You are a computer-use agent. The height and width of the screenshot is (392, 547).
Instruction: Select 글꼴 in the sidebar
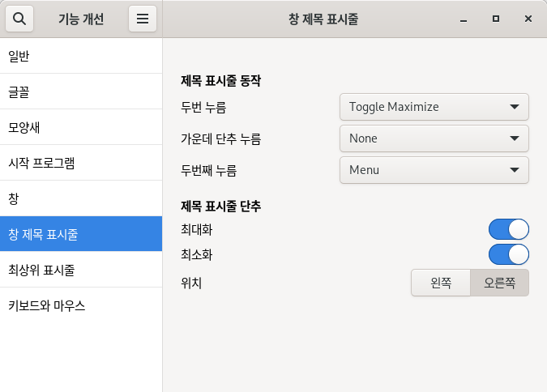point(81,92)
